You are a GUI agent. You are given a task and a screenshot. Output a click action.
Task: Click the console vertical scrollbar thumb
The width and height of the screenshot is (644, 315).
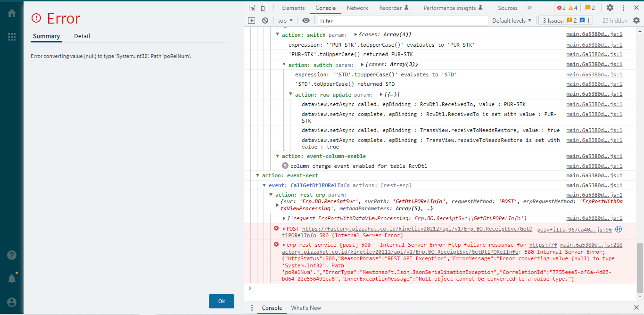pyautogui.click(x=640, y=267)
